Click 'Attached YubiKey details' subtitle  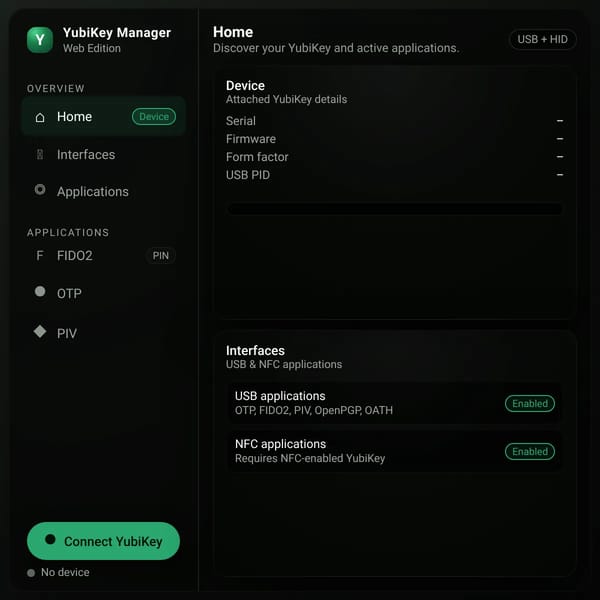point(286,99)
